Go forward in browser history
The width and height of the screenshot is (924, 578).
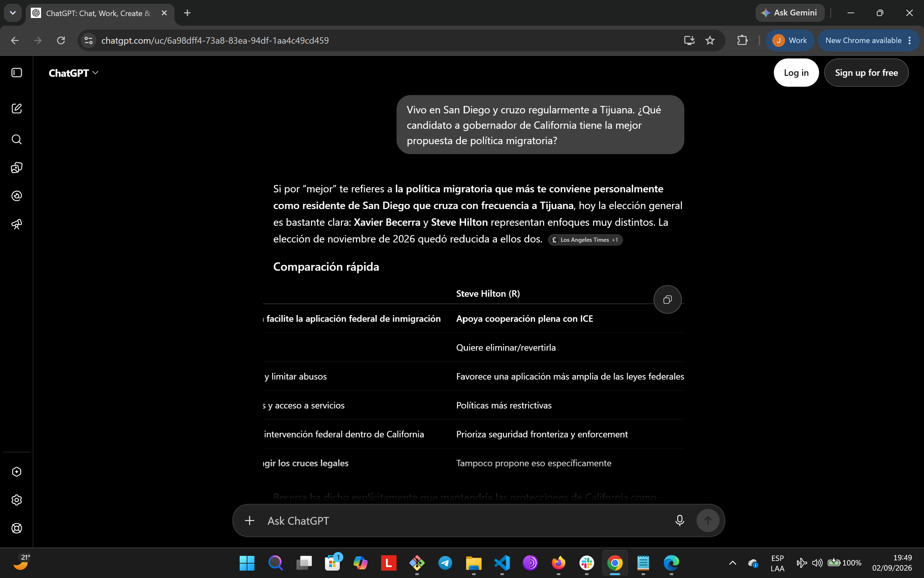[x=38, y=40]
